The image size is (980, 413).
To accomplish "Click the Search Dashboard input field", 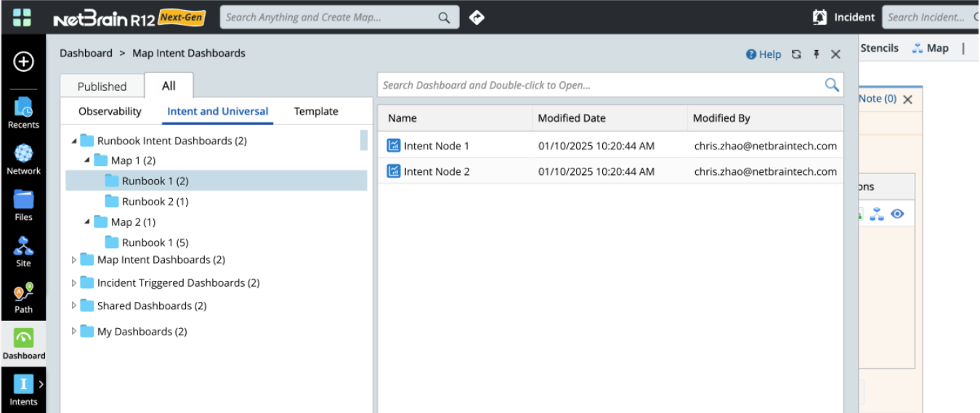I will click(599, 85).
